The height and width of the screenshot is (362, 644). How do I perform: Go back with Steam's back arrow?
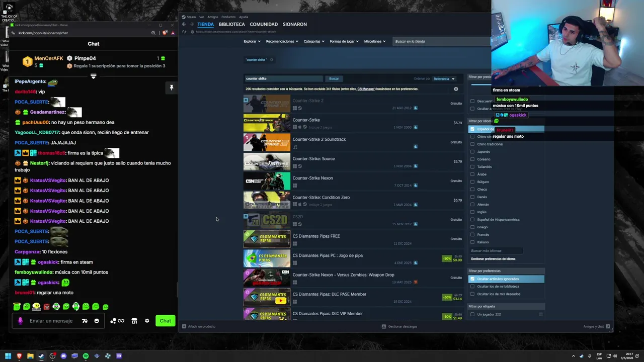(184, 24)
